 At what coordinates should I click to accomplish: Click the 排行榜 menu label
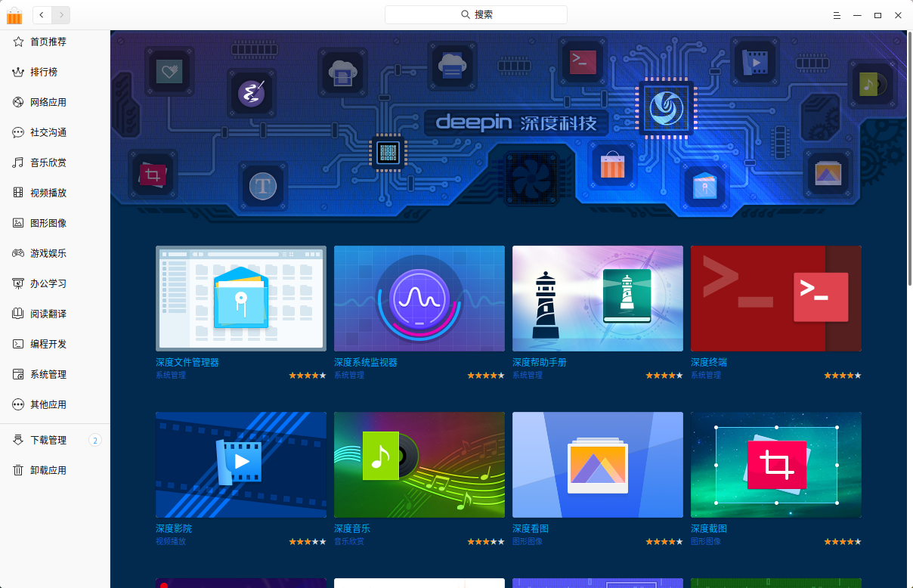pos(44,72)
